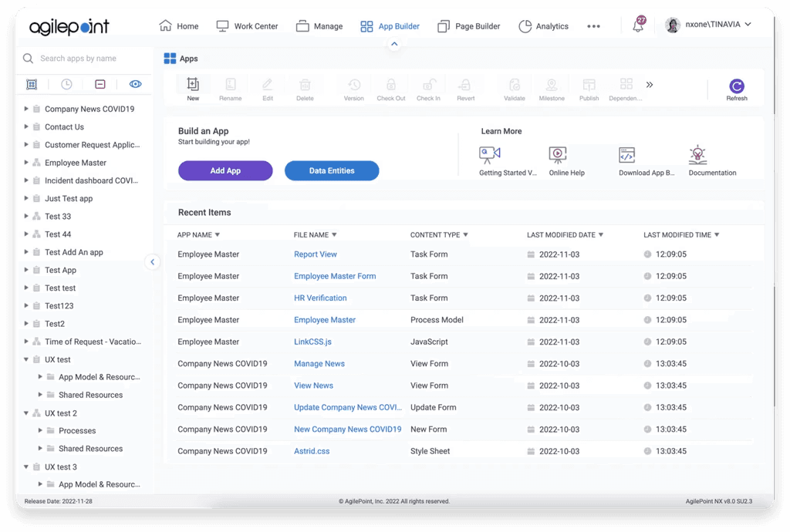Viewport: 790px width, 532px height.
Task: Collapse the UX test tree node
Action: tap(25, 359)
